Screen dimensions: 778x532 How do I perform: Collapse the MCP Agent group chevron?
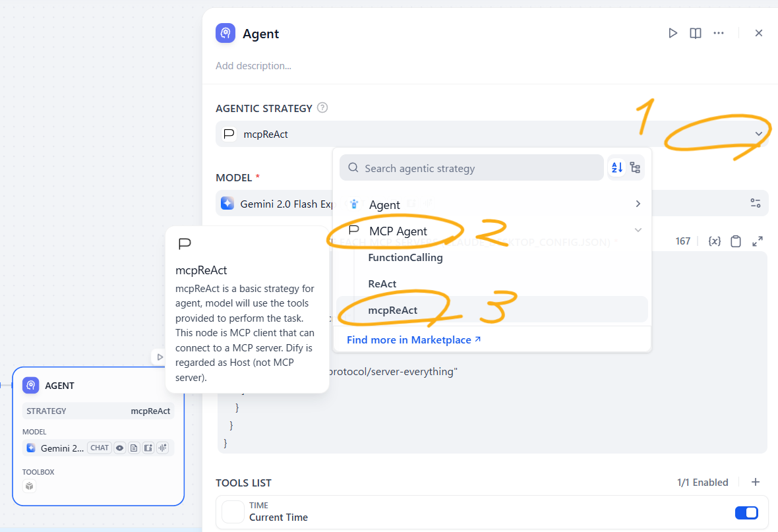pos(638,230)
